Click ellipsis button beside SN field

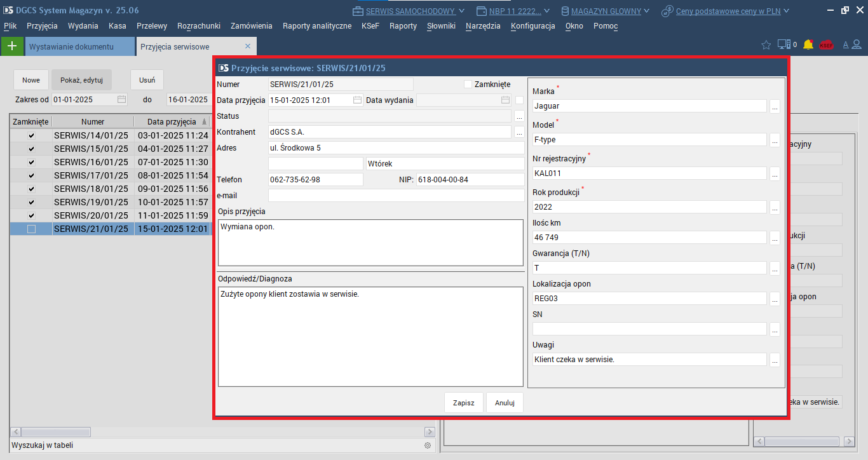point(775,329)
